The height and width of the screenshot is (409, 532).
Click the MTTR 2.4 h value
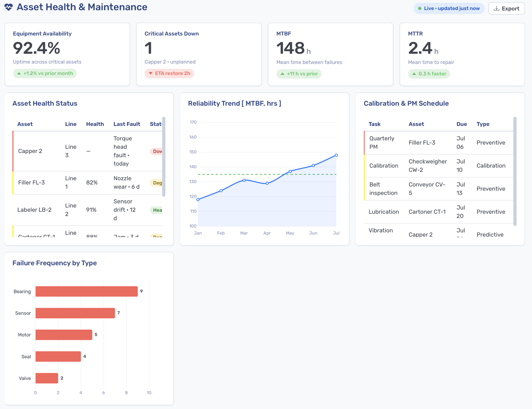[423, 48]
